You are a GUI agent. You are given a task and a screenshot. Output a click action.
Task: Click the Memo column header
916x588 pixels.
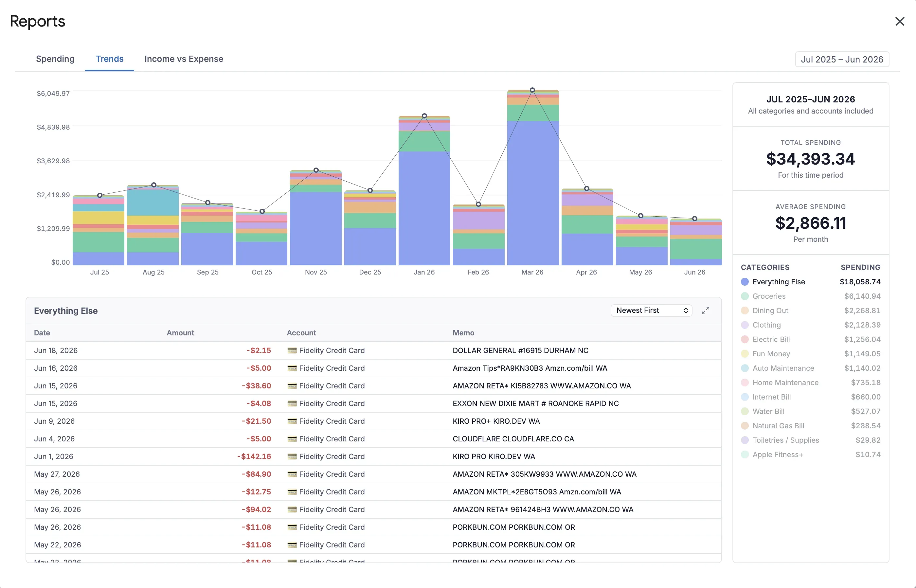(463, 332)
